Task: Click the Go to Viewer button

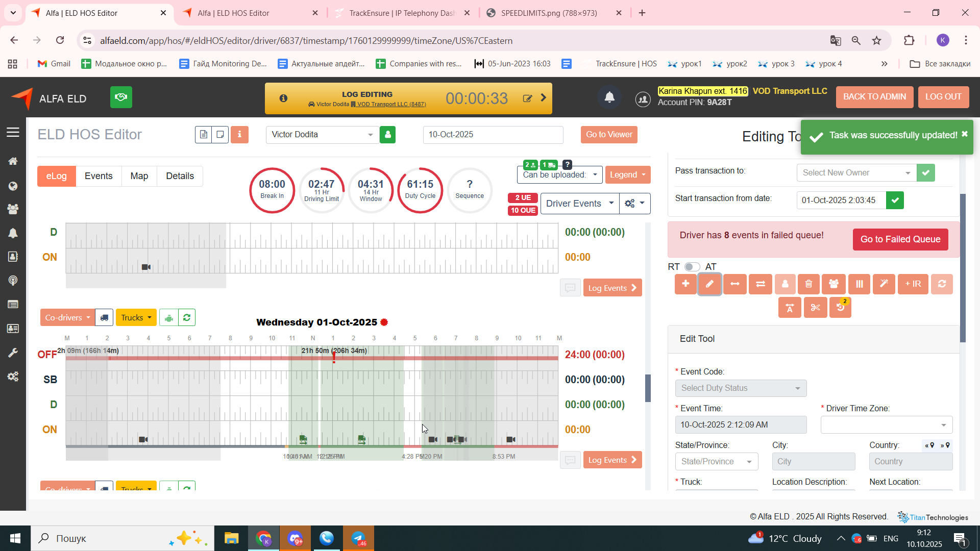Action: point(608,135)
